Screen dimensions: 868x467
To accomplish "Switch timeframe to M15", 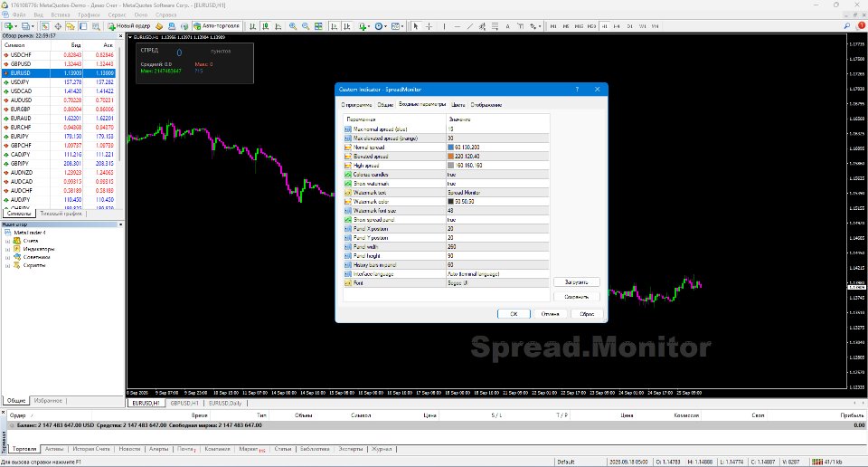I will click(x=579, y=26).
